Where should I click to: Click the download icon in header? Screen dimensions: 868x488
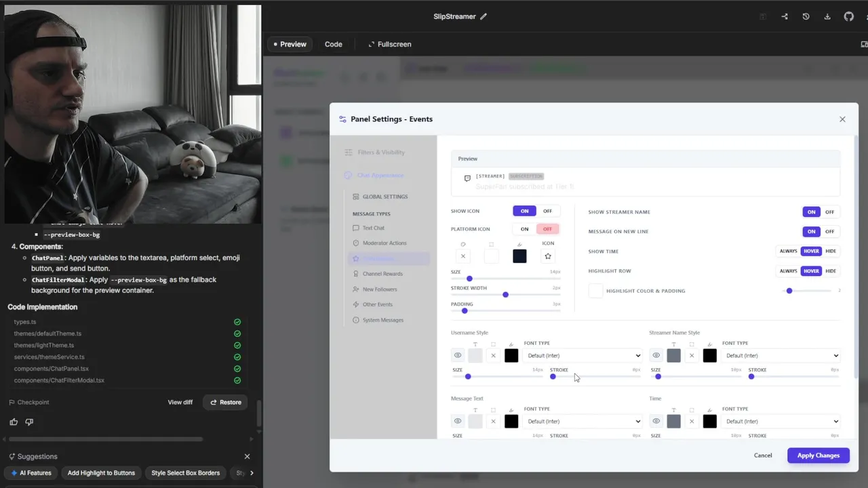click(x=827, y=16)
